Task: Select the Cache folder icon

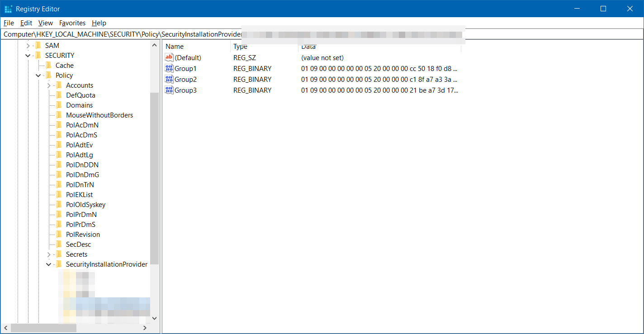Action: (x=48, y=66)
